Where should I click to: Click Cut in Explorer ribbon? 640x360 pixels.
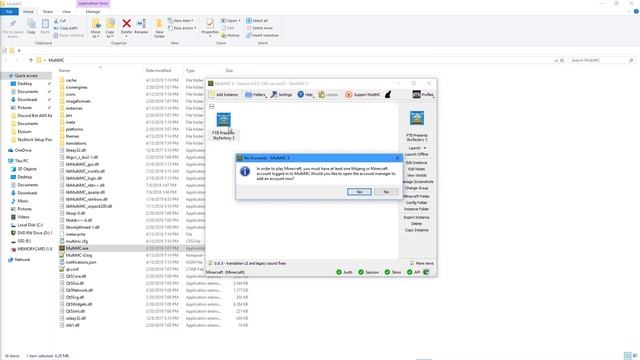60,20
